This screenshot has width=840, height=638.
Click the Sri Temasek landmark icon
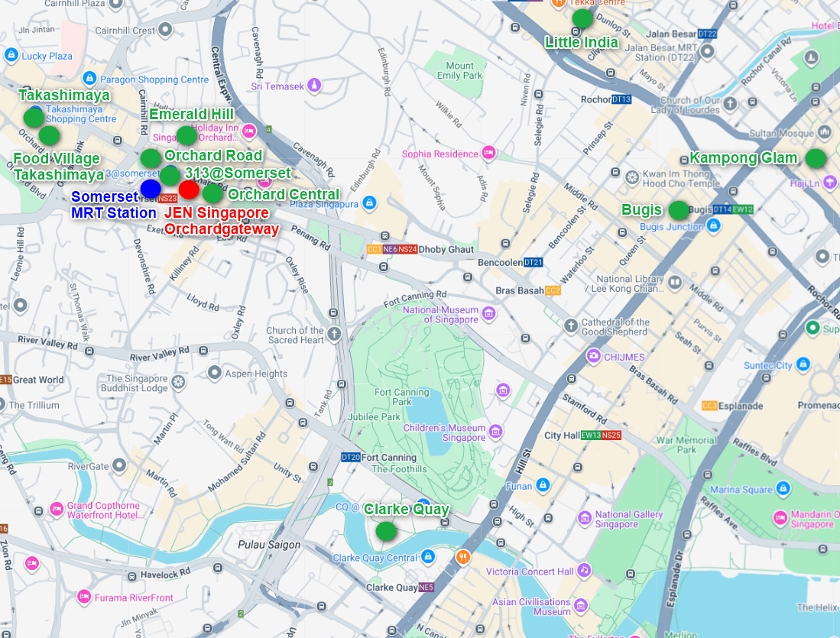tap(313, 86)
